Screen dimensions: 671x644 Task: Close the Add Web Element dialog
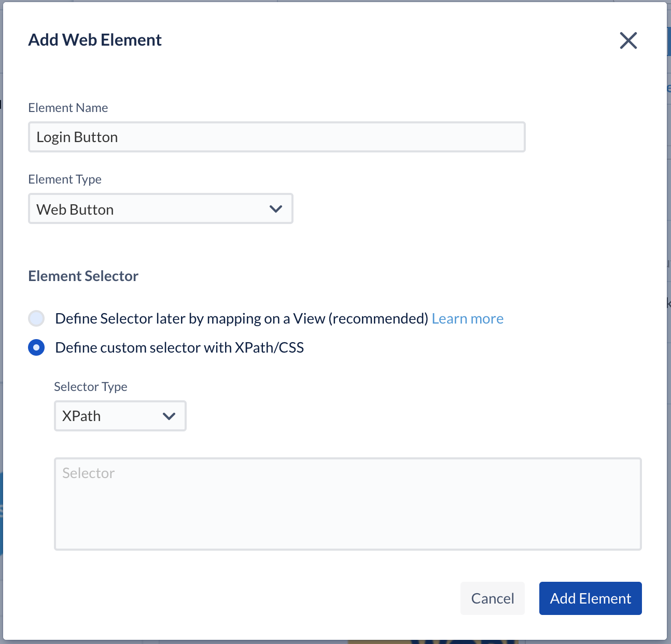tap(628, 40)
